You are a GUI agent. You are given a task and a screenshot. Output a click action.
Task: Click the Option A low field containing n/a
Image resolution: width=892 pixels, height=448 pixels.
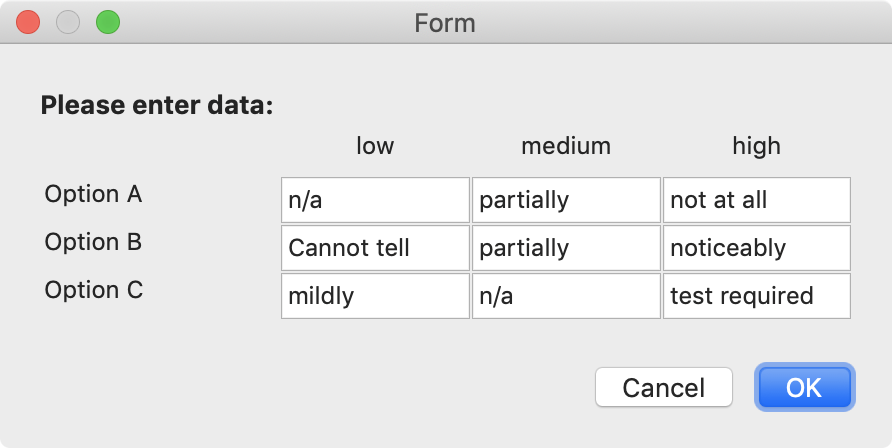375,200
